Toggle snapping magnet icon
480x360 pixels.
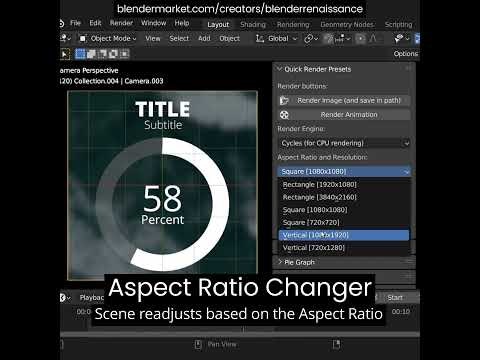click(x=329, y=39)
